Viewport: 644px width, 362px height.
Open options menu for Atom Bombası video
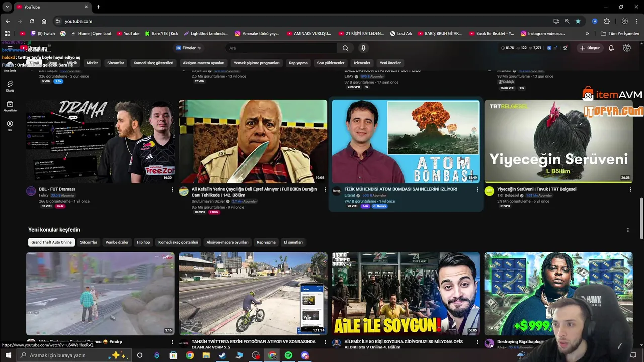tap(477, 190)
